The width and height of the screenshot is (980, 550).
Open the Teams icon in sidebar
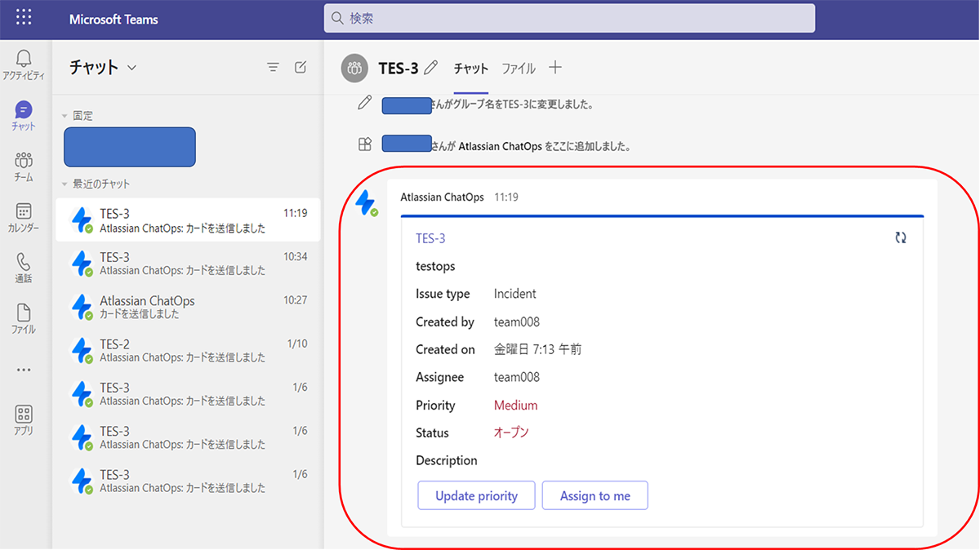[24, 160]
